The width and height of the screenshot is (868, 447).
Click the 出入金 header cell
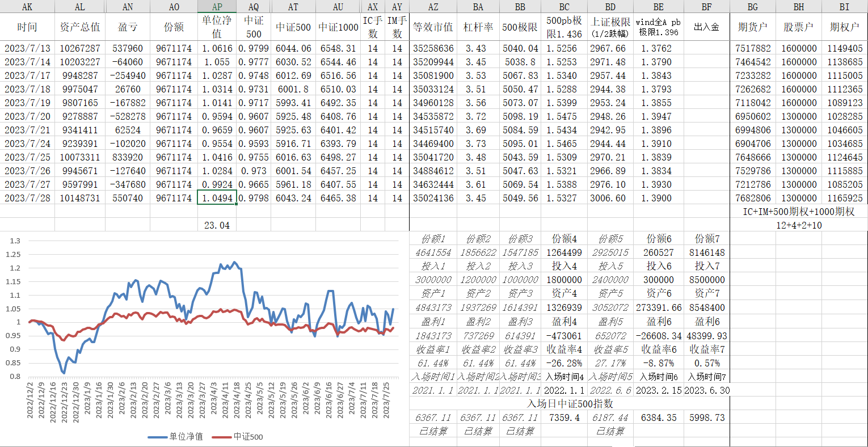706,27
